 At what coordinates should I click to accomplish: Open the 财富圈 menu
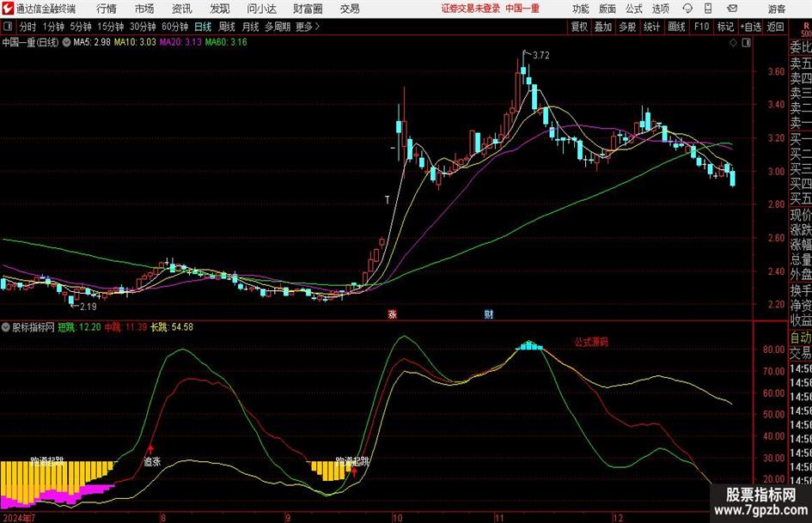pos(308,9)
